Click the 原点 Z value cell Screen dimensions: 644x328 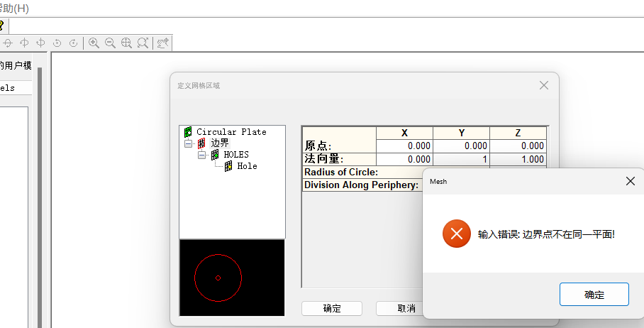click(518, 146)
